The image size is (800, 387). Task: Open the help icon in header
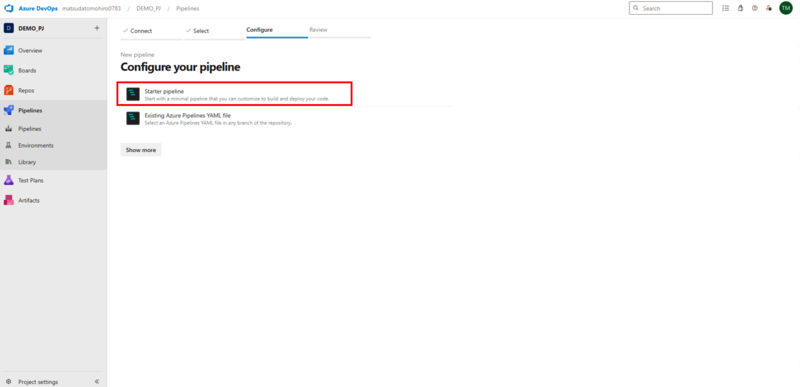coord(755,8)
